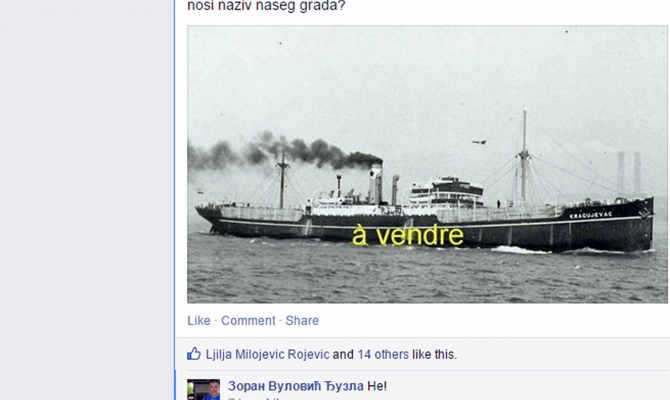670x400 pixels.
Task: Click the comment text "Не!"
Action: [x=377, y=386]
